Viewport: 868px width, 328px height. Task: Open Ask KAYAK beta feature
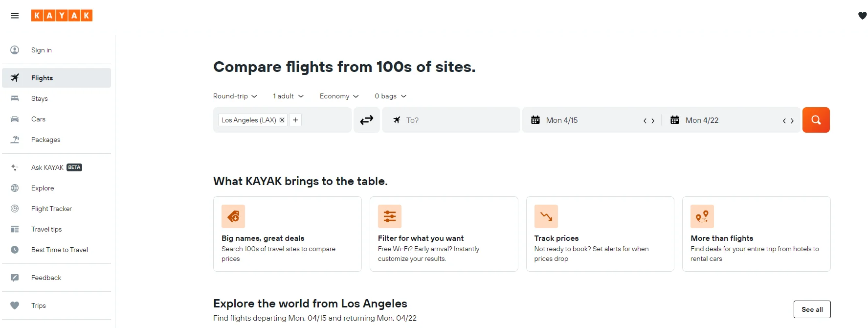(56, 167)
